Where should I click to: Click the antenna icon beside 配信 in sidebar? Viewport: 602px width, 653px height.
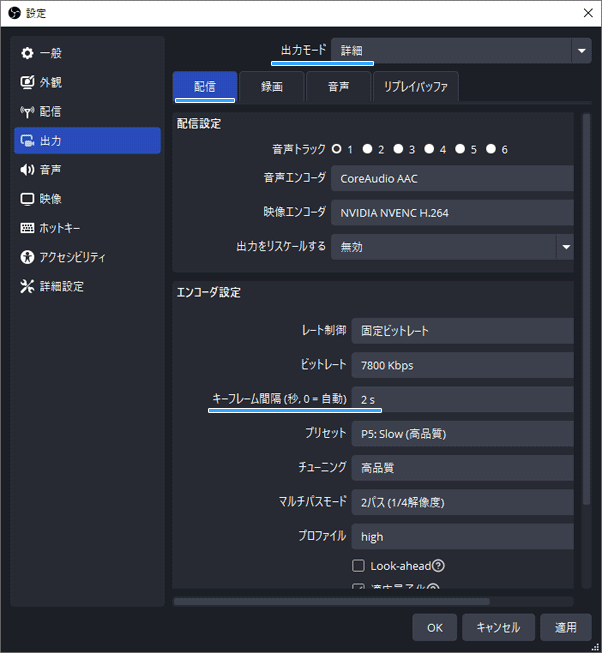27,112
